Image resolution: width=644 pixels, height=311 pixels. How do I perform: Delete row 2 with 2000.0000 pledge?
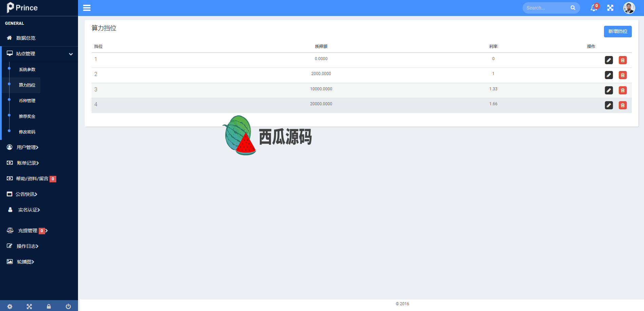pyautogui.click(x=623, y=75)
